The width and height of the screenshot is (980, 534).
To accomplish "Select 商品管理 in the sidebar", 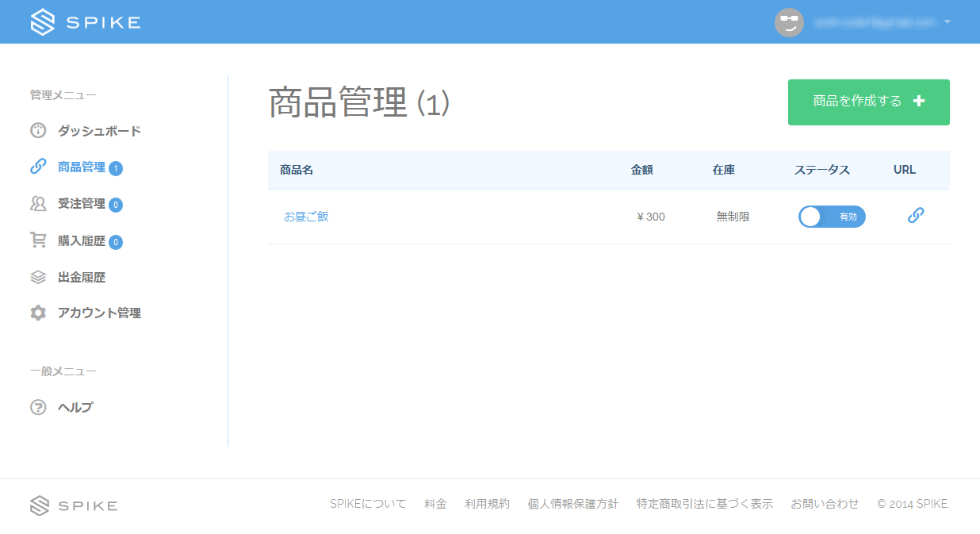I will (82, 167).
